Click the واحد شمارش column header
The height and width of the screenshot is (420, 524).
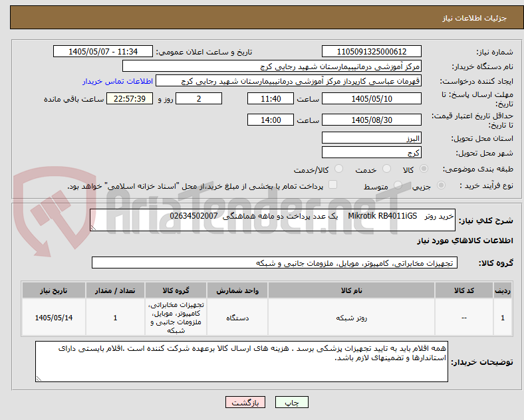[x=237, y=290]
